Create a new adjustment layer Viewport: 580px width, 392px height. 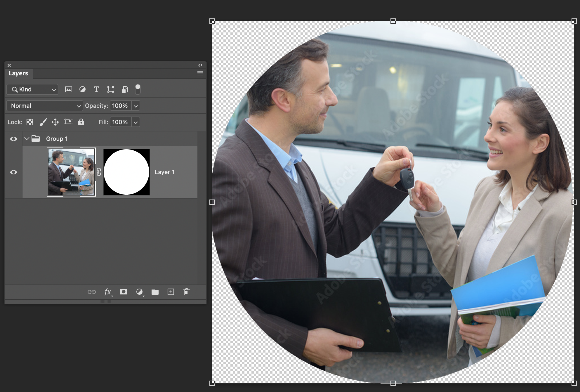point(140,292)
